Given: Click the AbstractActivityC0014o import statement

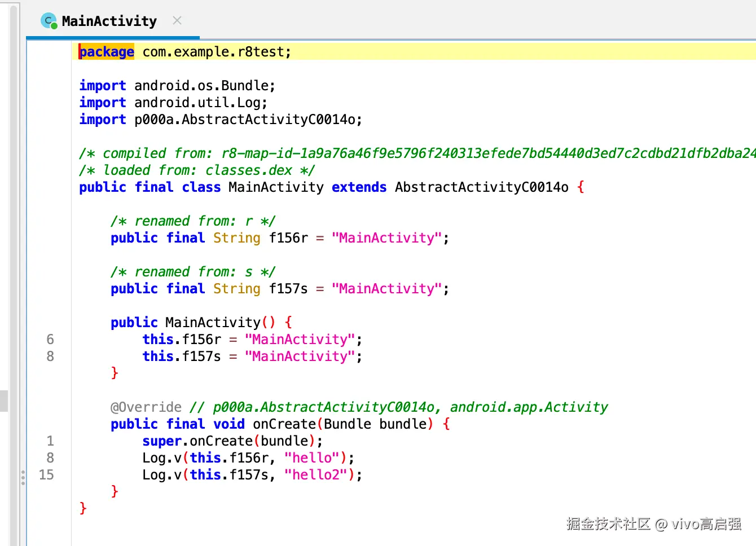Looking at the screenshot, I should 221,119.
